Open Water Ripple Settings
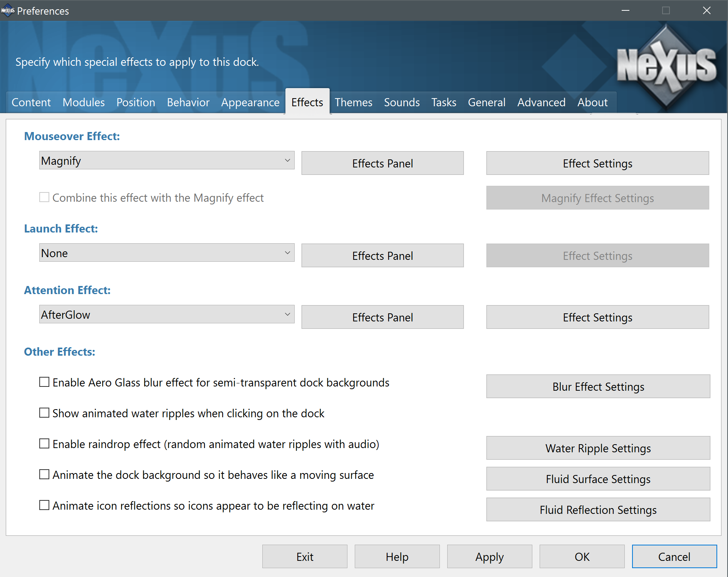The image size is (728, 577). click(x=598, y=448)
